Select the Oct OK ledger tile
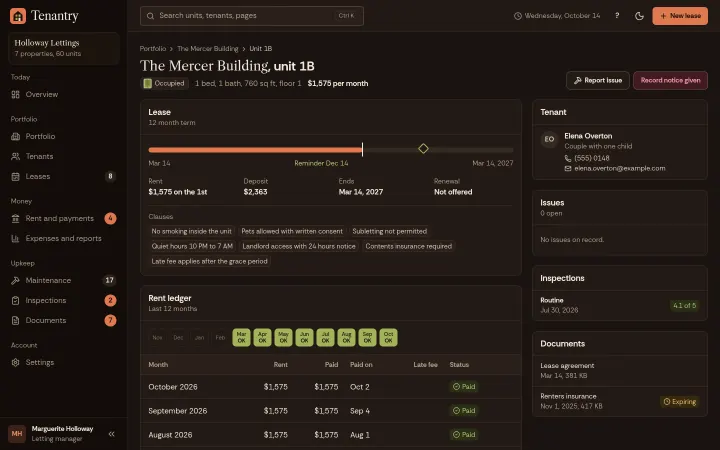The width and height of the screenshot is (720, 450). (x=388, y=338)
